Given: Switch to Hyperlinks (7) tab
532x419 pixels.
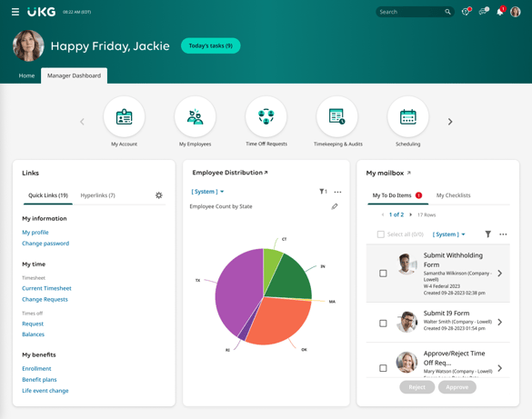Looking at the screenshot, I should (97, 195).
